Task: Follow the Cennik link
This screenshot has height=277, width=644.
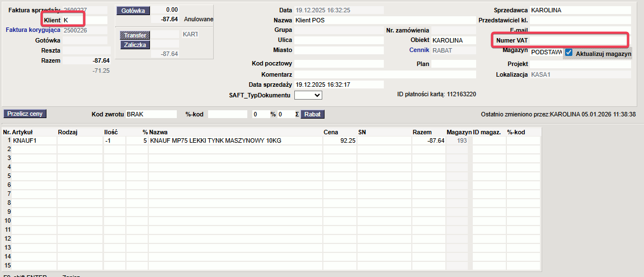Action: pos(419,50)
